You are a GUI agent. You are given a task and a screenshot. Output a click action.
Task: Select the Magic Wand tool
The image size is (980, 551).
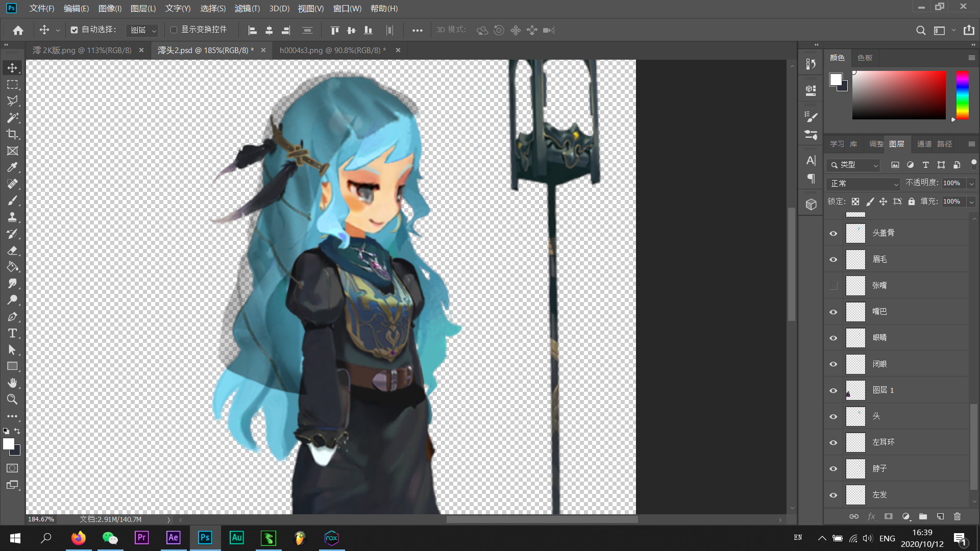click(12, 118)
